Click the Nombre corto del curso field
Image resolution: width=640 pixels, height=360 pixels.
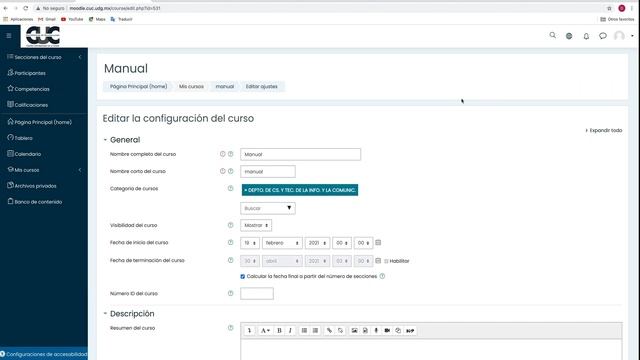point(268,171)
